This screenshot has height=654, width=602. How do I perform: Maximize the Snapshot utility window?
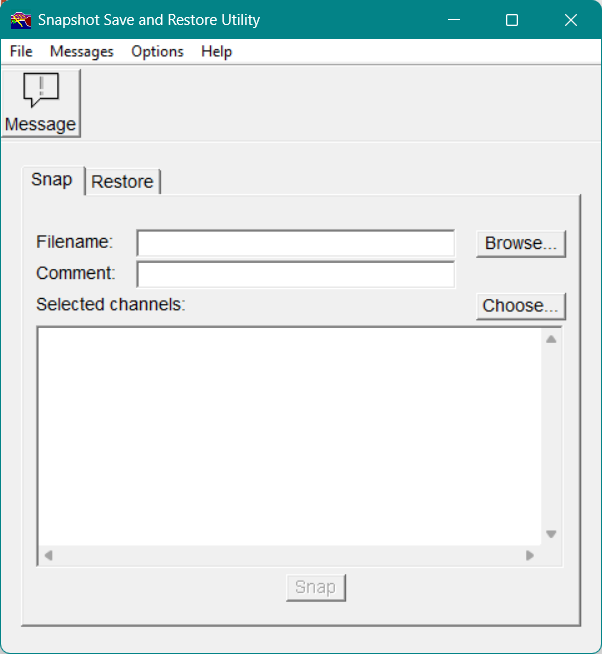pos(512,20)
